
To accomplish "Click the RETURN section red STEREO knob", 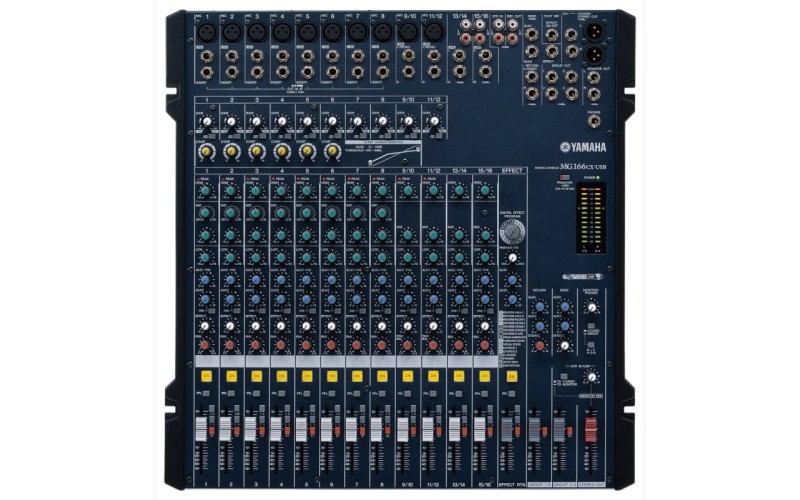I will tap(539, 345).
